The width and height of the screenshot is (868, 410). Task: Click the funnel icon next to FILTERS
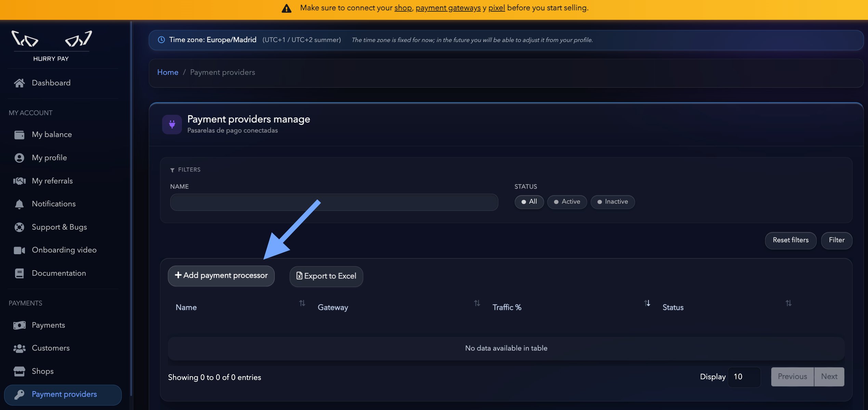[172, 170]
